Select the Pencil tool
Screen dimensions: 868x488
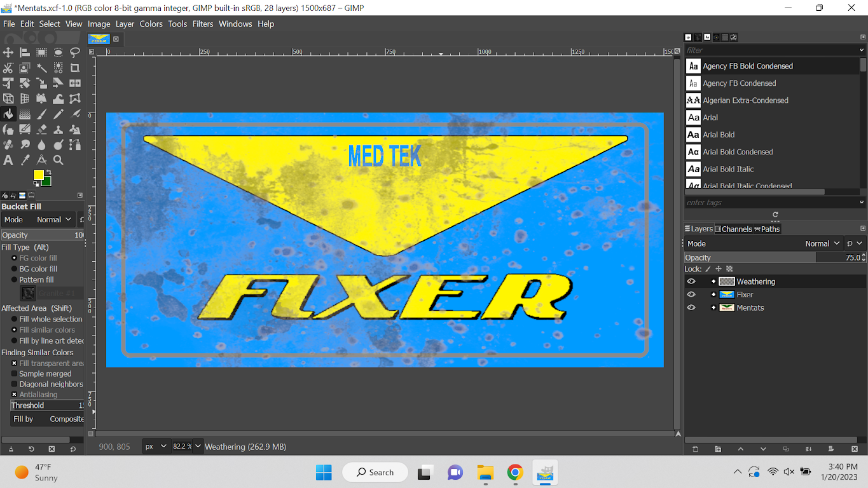tap(58, 114)
